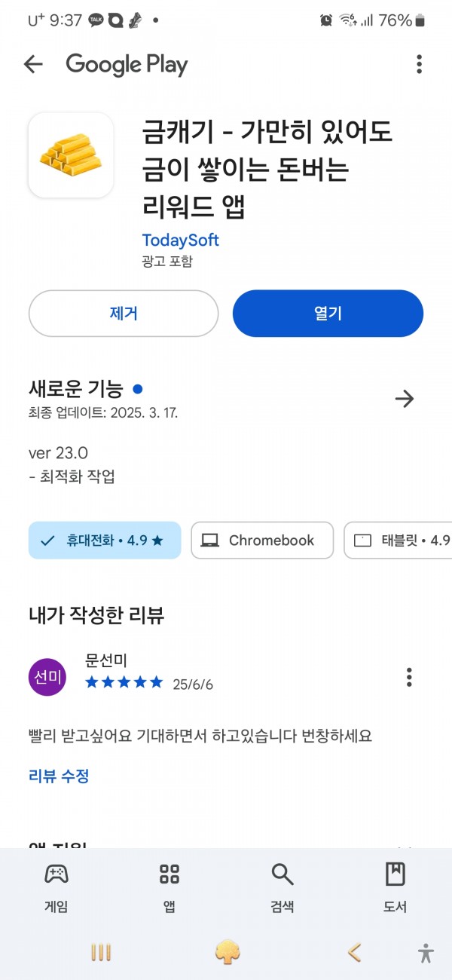Switch to the 앱 apps tab

[x=169, y=888]
